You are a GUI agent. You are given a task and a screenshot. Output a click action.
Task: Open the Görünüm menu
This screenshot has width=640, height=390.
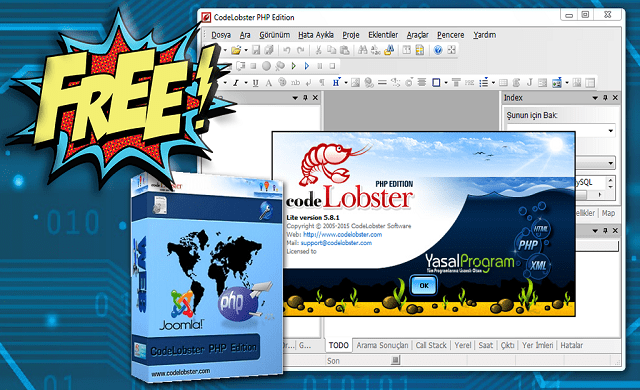pyautogui.click(x=275, y=35)
